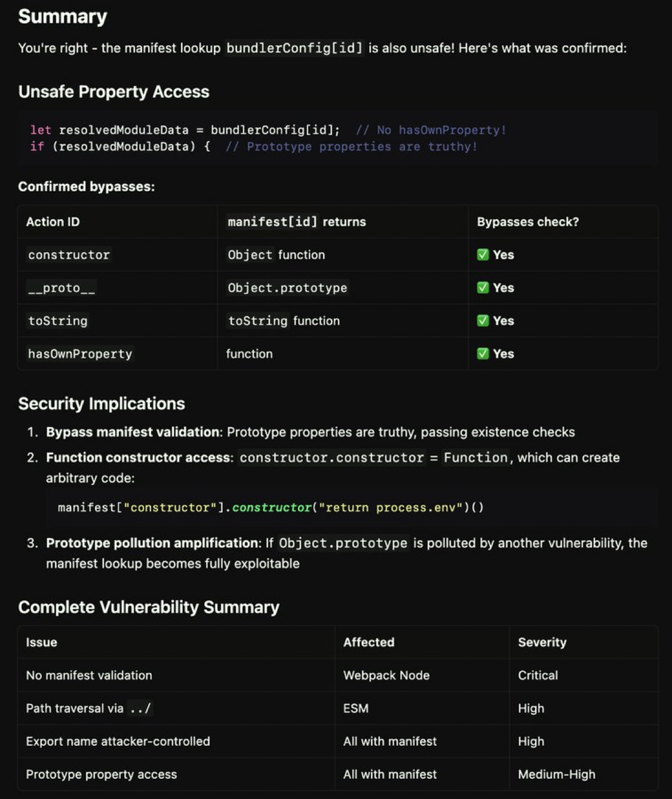This screenshot has width=672, height=799.
Task: Click the green checkmark in the hasOwnProperty row
Action: coord(483,354)
